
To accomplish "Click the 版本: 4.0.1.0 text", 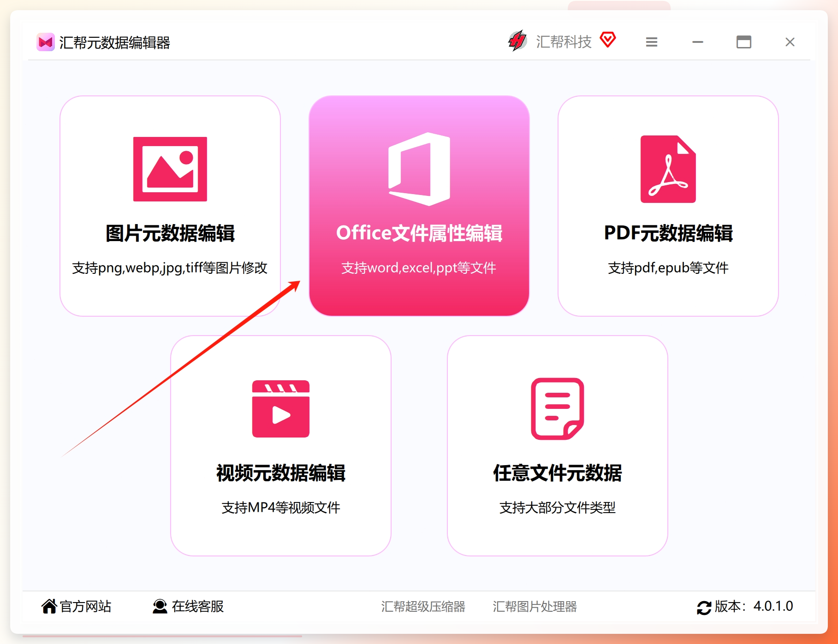I will click(754, 606).
